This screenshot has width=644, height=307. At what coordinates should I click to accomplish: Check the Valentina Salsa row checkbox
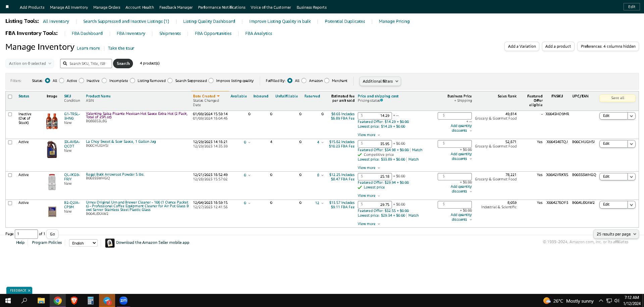[10, 114]
